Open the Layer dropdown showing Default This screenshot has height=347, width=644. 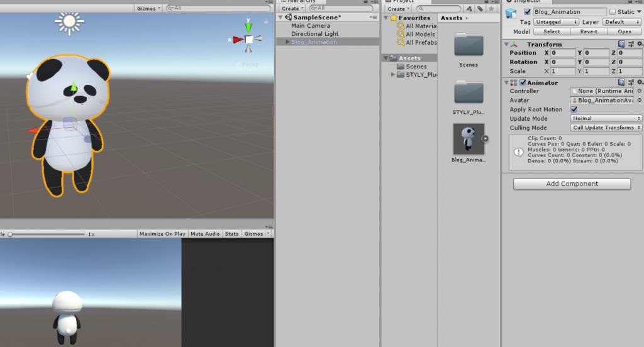[x=622, y=22]
